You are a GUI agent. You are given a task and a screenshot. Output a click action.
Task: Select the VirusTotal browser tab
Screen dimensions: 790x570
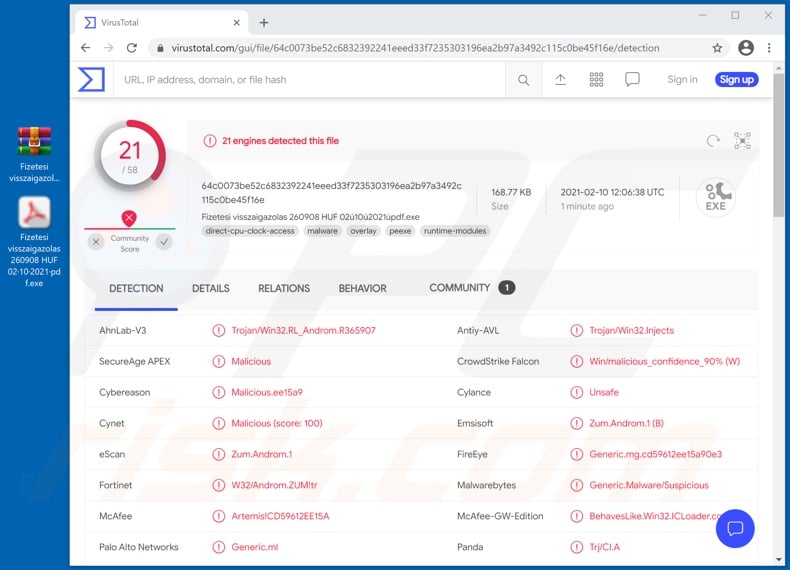click(x=162, y=23)
